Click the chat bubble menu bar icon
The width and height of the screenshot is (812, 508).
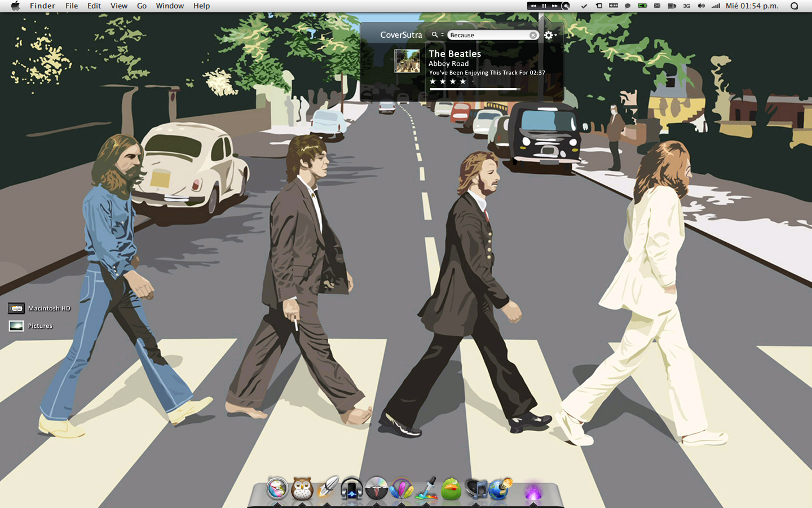point(628,6)
